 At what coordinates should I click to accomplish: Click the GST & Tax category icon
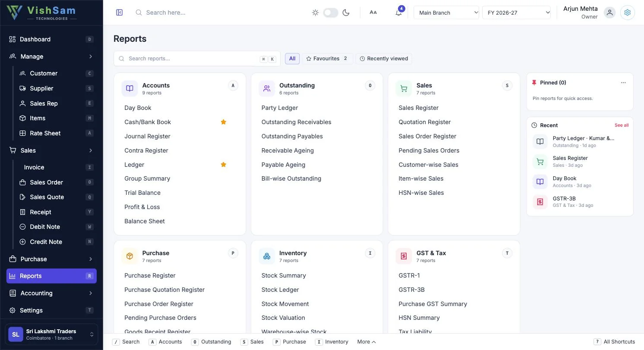[x=404, y=256]
